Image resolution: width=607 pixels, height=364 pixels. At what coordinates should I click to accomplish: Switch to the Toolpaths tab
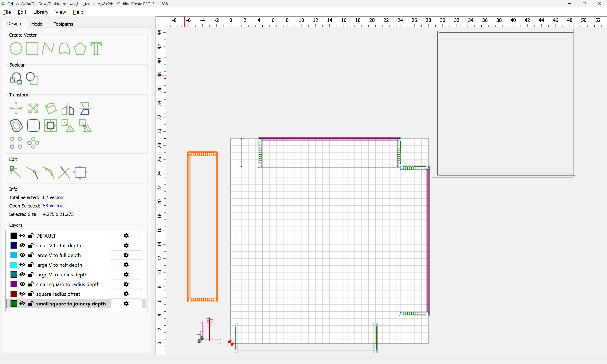point(63,24)
